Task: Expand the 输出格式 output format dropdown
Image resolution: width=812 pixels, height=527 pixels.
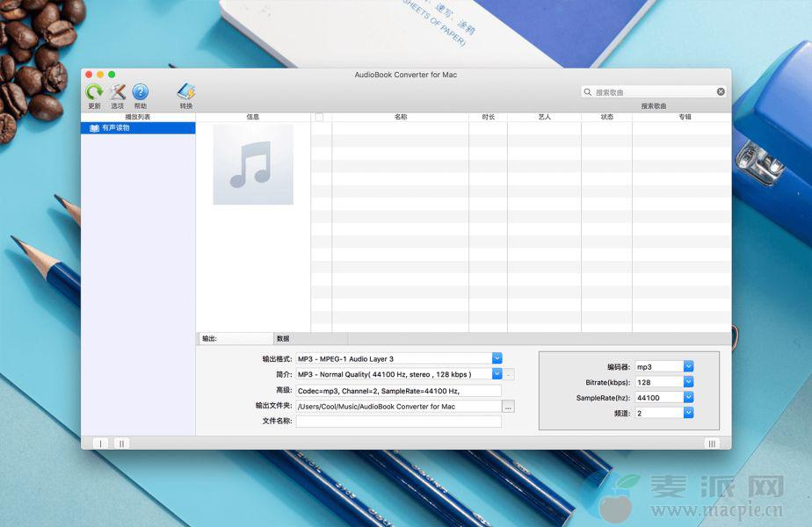Action: [497, 358]
